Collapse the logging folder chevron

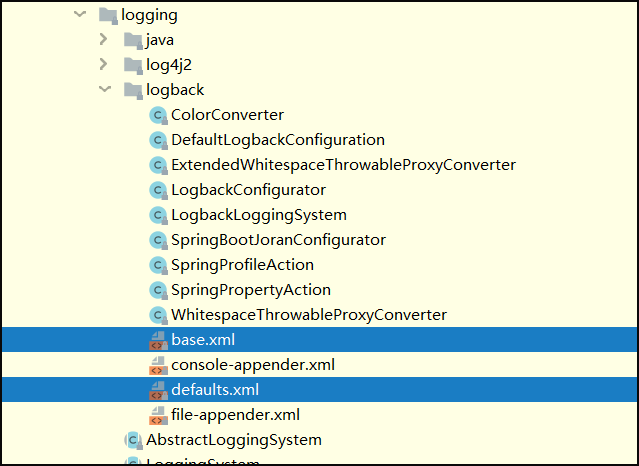click(x=80, y=14)
